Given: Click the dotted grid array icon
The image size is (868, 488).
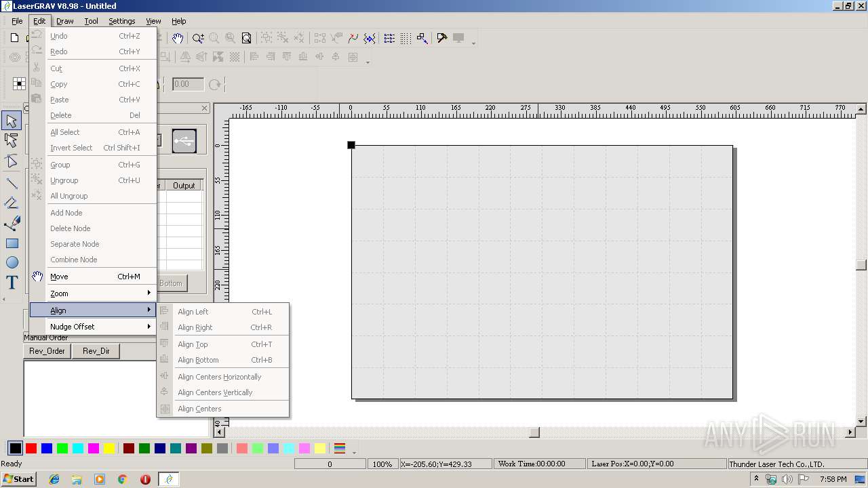Looking at the screenshot, I should pyautogui.click(x=406, y=39).
